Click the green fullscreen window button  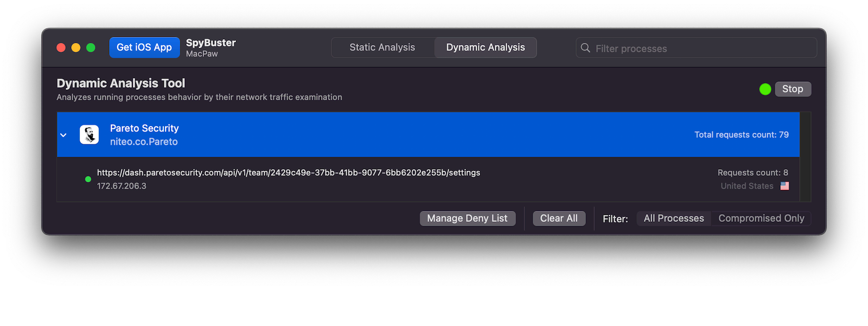click(x=91, y=48)
